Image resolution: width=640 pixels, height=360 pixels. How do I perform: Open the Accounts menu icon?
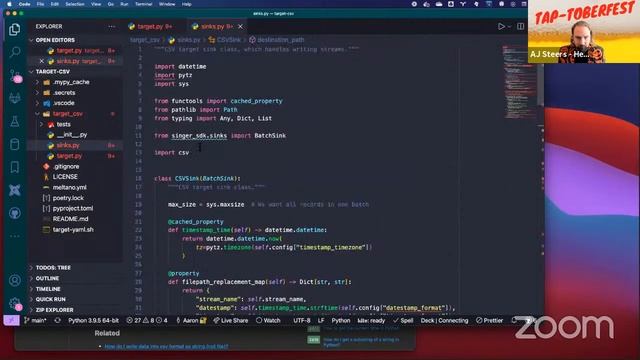(15, 280)
